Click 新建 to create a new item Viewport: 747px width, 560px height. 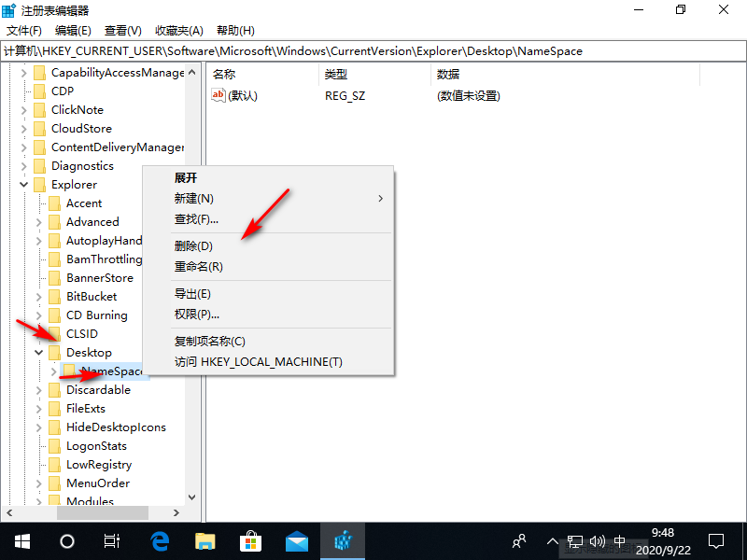click(193, 199)
